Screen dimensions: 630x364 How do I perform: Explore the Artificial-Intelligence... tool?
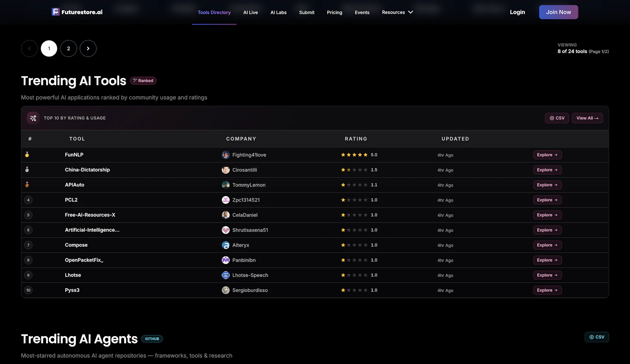(x=547, y=230)
